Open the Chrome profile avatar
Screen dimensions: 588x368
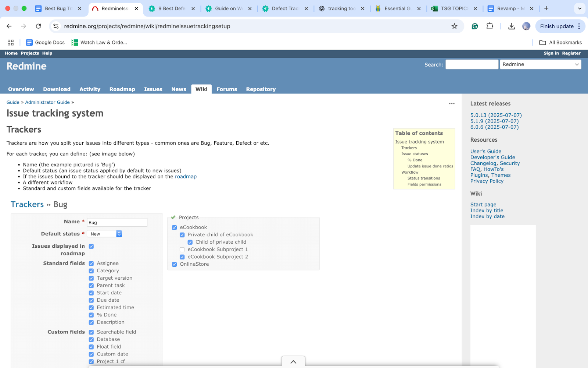pos(526,26)
